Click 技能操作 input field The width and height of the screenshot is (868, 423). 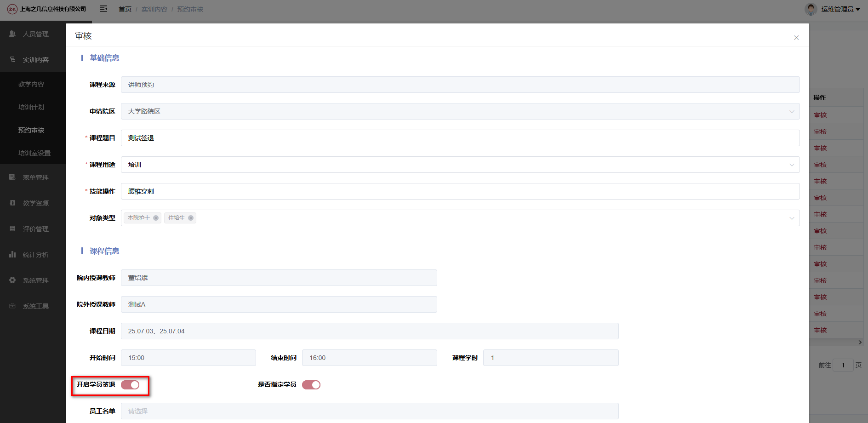[x=460, y=191]
